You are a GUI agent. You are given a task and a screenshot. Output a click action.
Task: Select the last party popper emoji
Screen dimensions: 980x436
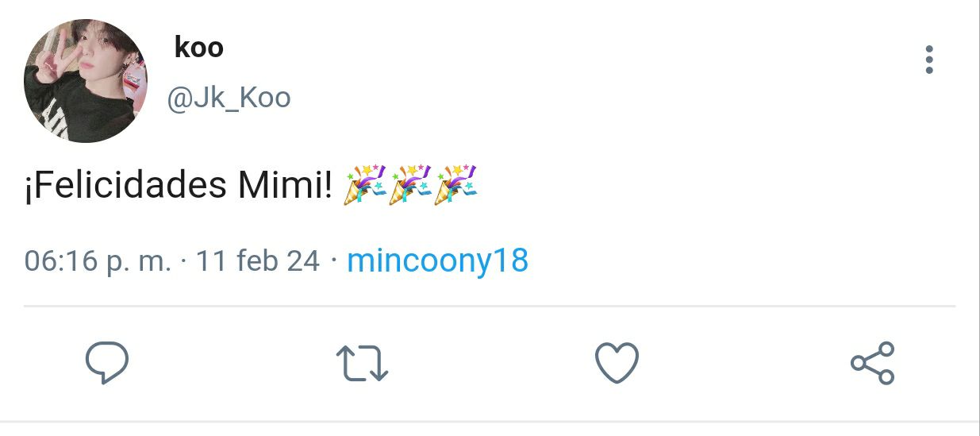coord(456,183)
